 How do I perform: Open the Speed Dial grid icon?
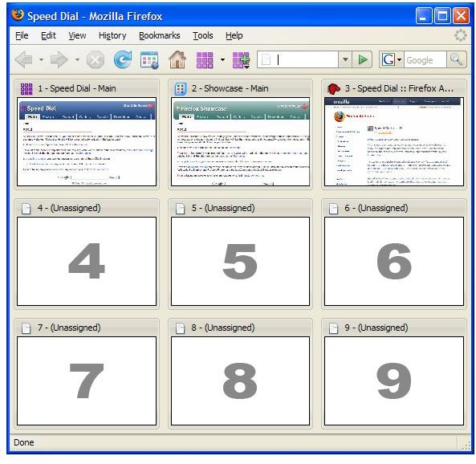click(205, 60)
